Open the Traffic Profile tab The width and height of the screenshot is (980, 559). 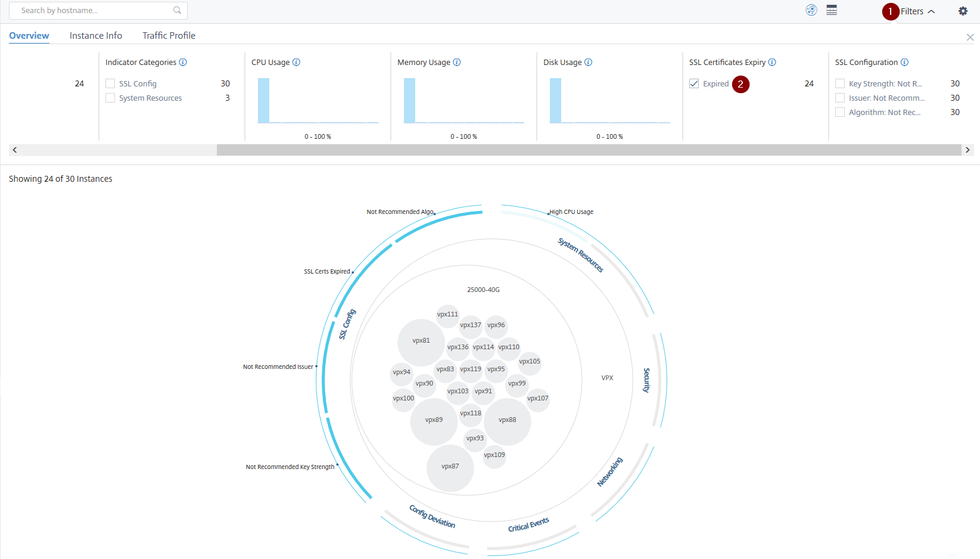click(169, 36)
